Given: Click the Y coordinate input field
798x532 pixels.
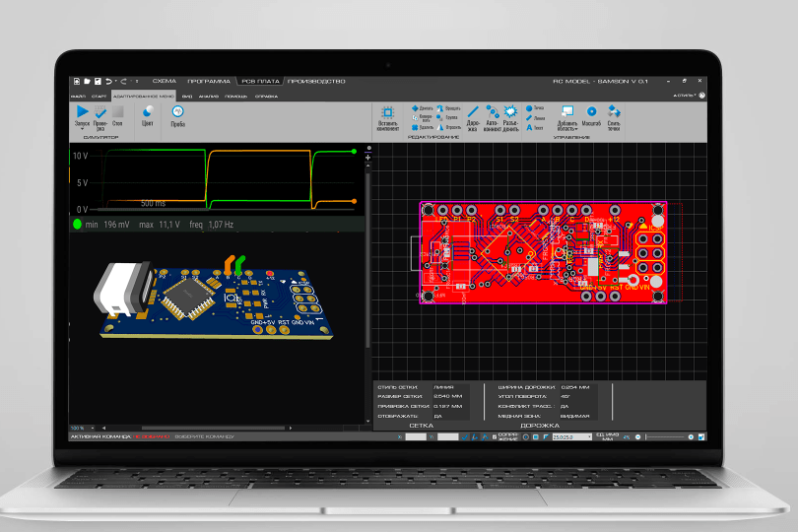Looking at the screenshot, I should tap(448, 436).
